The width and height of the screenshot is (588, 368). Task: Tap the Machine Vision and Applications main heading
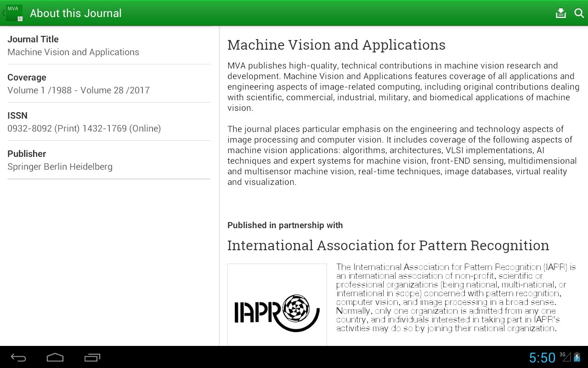336,45
